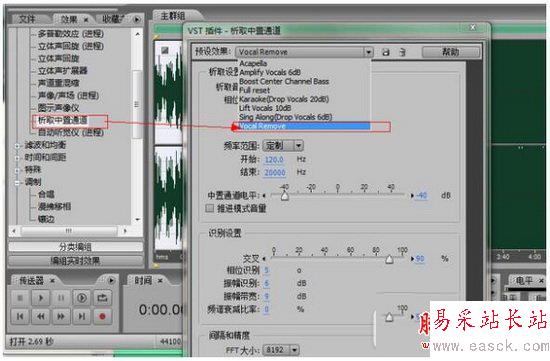
Task: Click the 交叉 slider handle
Action: point(389,259)
